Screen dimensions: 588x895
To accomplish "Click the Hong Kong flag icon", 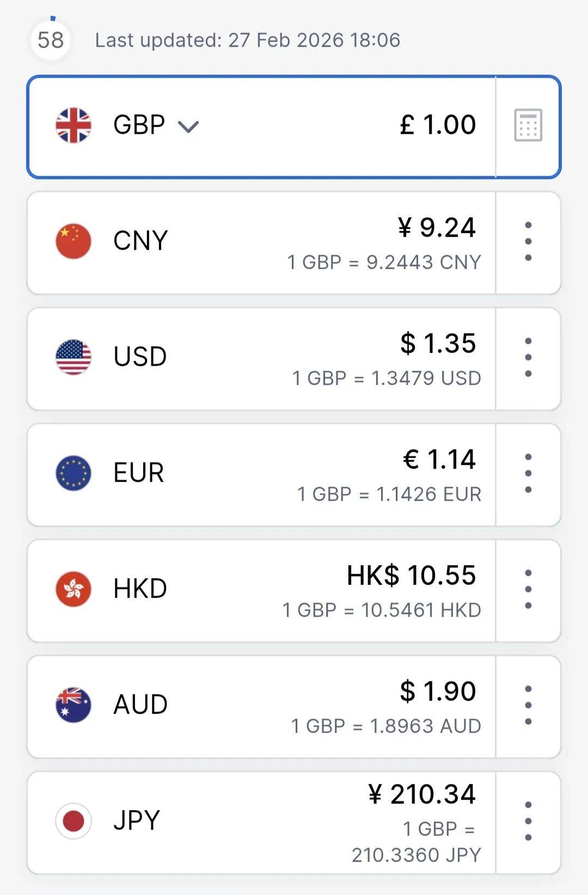I will click(x=73, y=589).
